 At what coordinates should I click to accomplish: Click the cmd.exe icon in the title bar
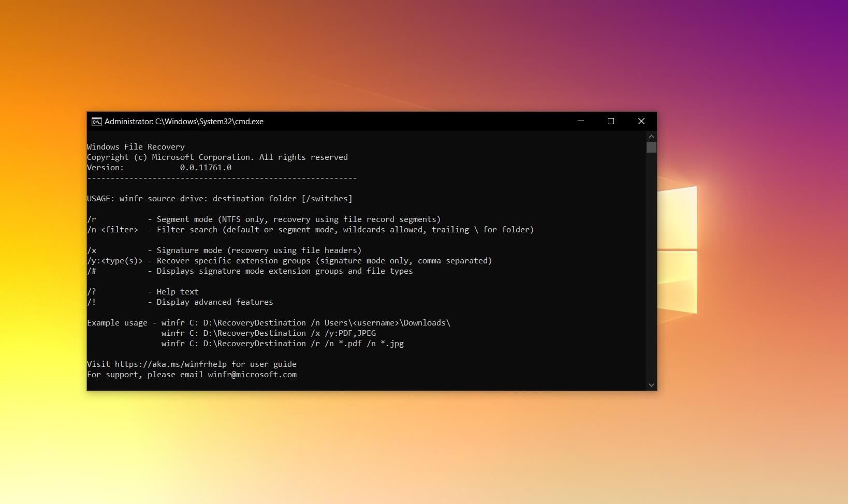[96, 122]
